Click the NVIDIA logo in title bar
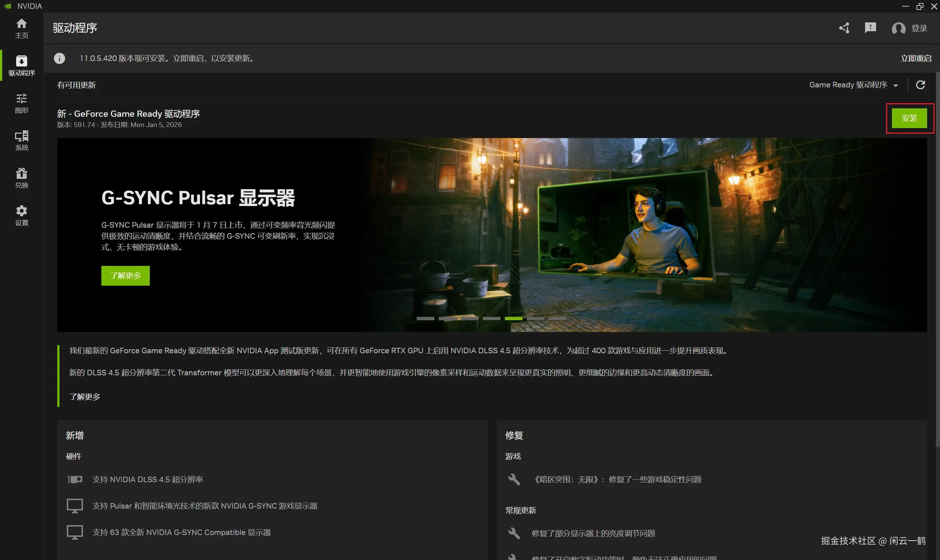 pos(8,6)
